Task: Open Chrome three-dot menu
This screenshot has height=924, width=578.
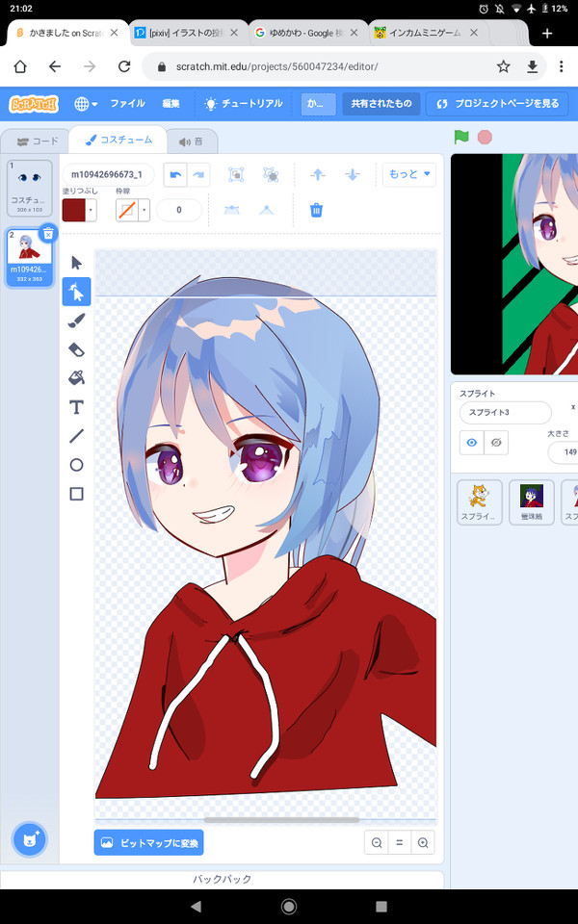Action: 561,66
